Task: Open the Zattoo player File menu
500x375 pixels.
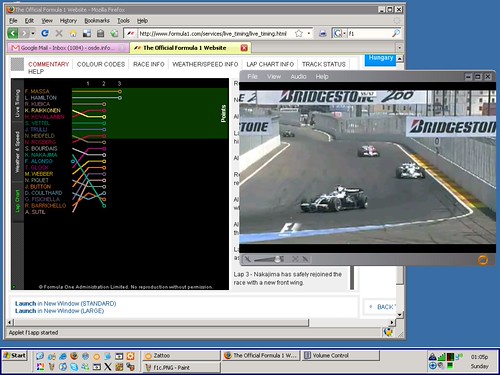Action: point(252,77)
